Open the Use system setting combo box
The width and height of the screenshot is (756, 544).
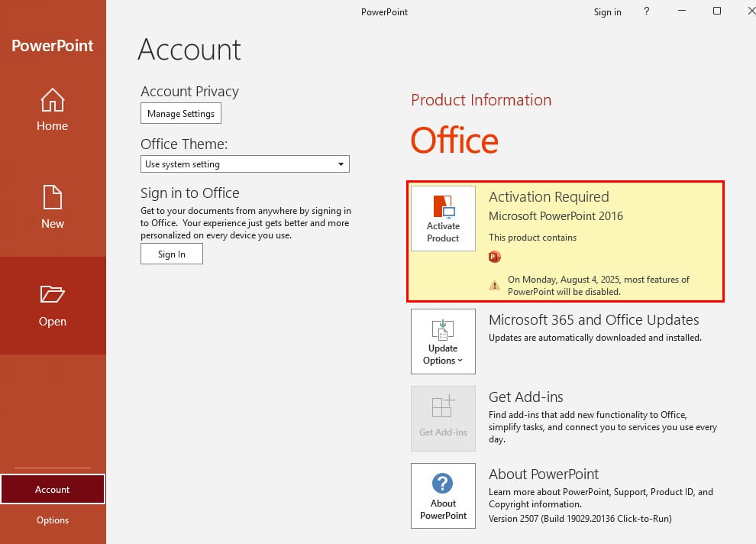245,164
